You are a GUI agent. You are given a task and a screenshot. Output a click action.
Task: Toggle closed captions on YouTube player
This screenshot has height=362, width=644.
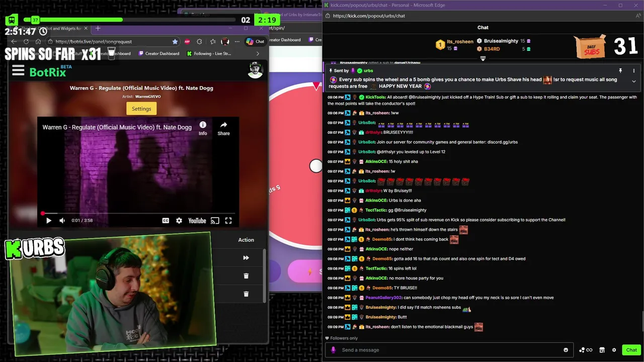tap(166, 220)
